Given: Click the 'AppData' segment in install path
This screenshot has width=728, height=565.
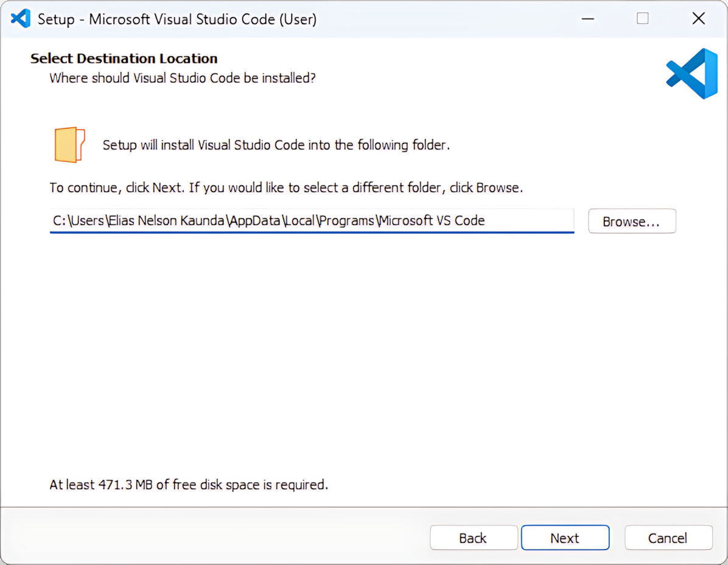Looking at the screenshot, I should point(256,220).
